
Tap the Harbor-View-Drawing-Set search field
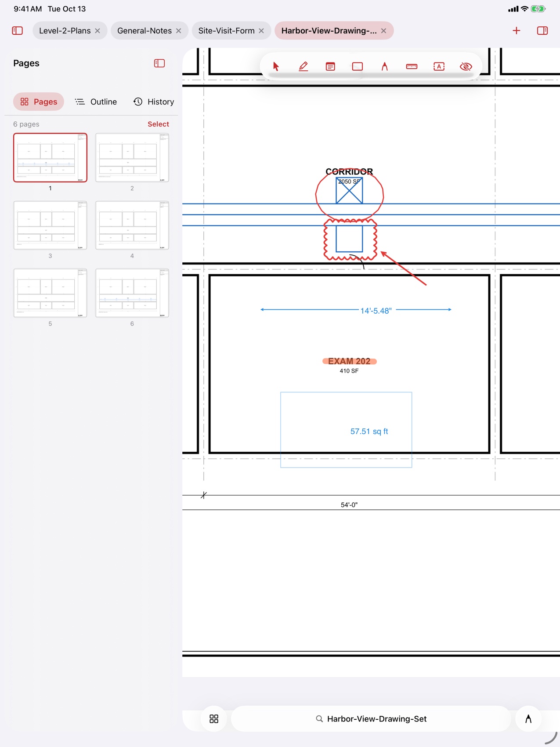[371, 719]
